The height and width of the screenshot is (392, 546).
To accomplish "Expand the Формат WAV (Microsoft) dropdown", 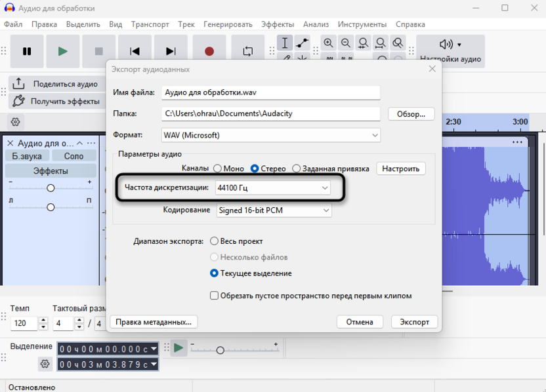I will pos(270,135).
